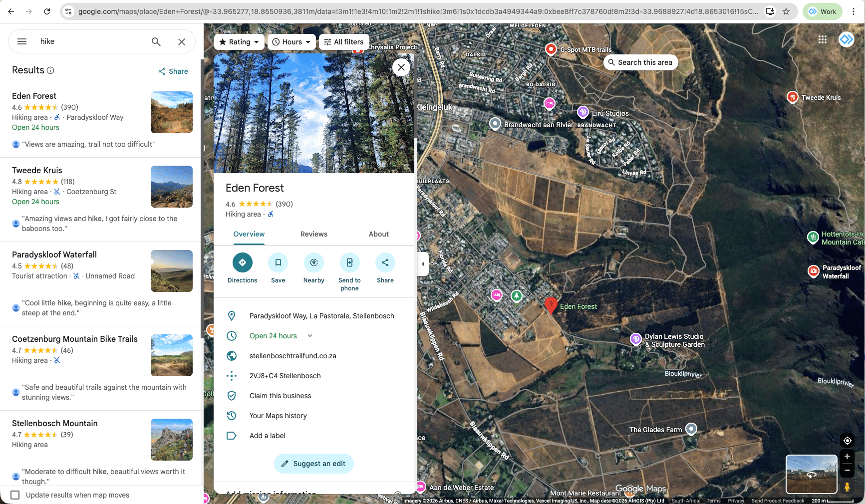Share the results list
The height and width of the screenshot is (504, 865).
point(173,71)
